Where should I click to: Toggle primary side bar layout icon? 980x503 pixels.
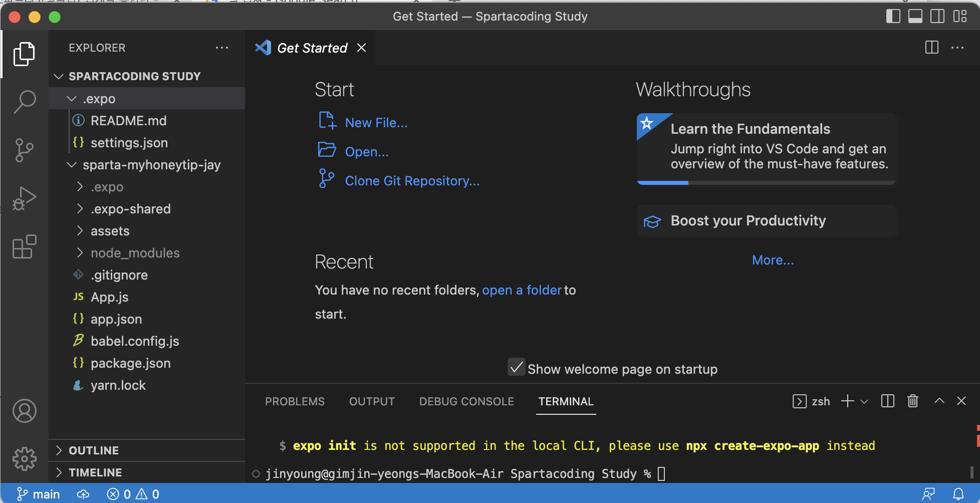pyautogui.click(x=893, y=17)
